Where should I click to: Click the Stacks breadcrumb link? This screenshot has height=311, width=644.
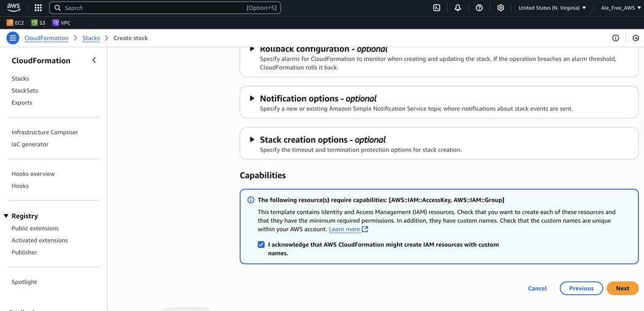click(x=91, y=38)
